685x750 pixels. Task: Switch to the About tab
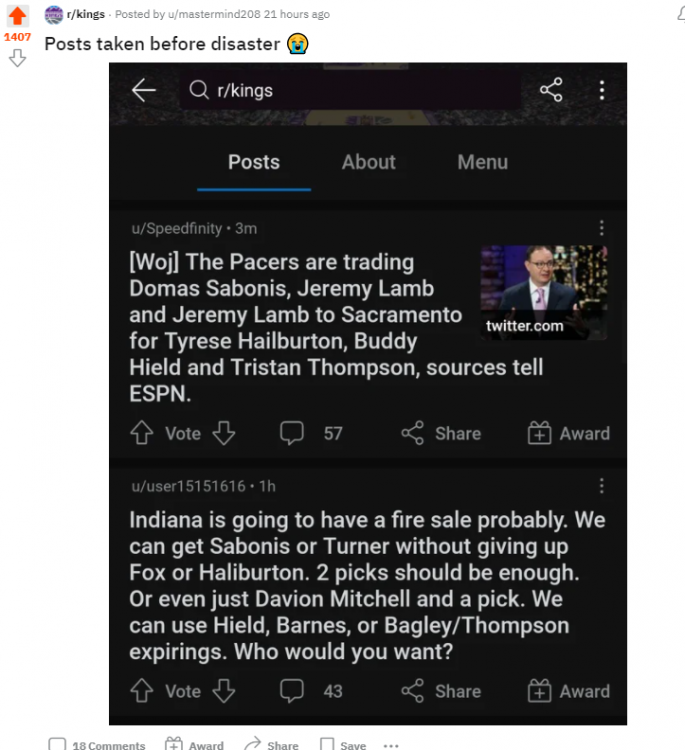369,162
